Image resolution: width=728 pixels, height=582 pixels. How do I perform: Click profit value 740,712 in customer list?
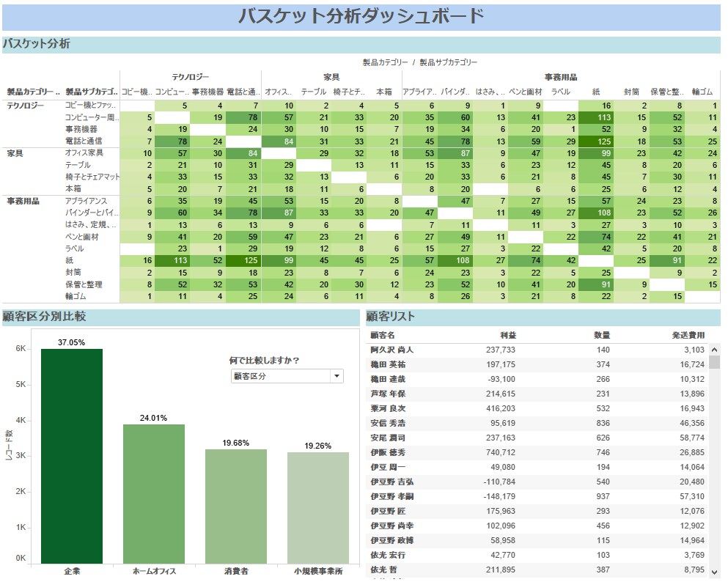pos(501,452)
